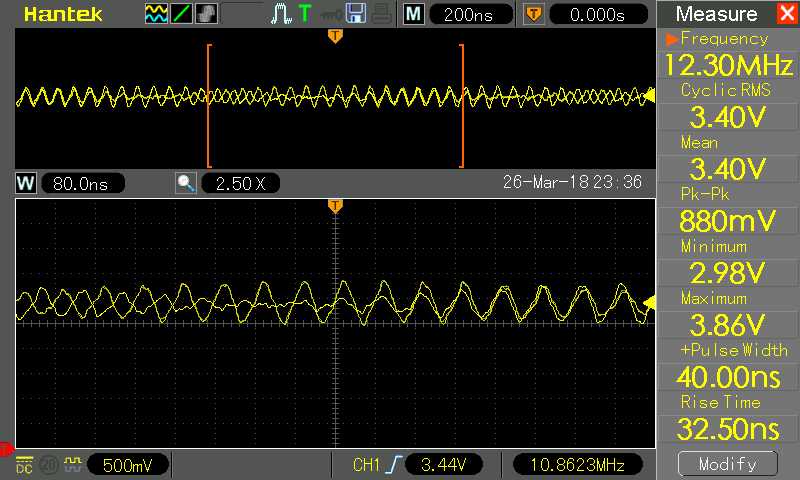Click the orange trigger position icon in toolbar

534,14
